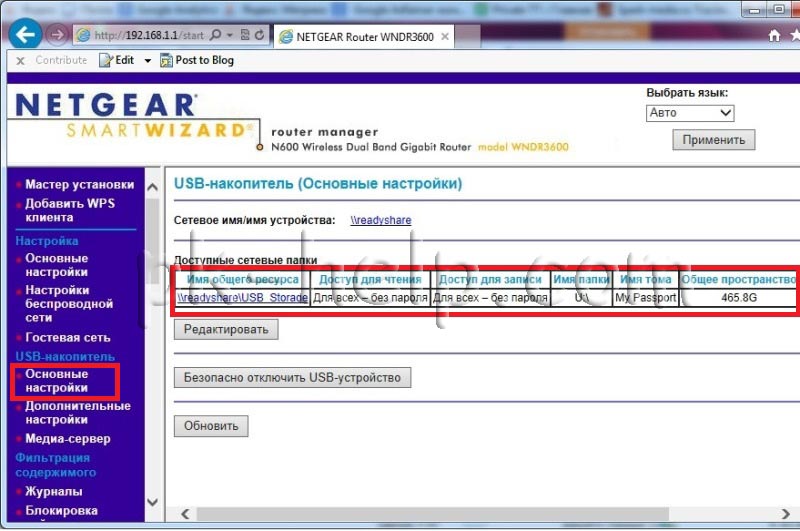Click the 'U:\' folder name cell

(x=581, y=297)
